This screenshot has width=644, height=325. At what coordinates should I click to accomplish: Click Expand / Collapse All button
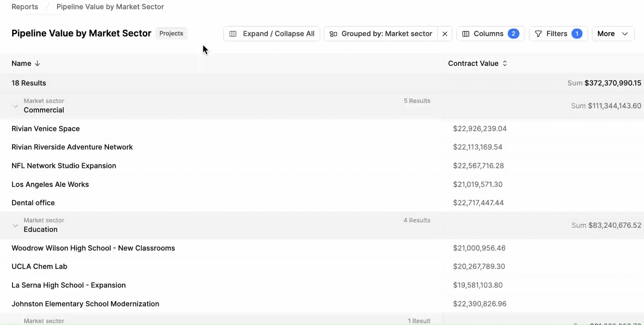tap(272, 34)
